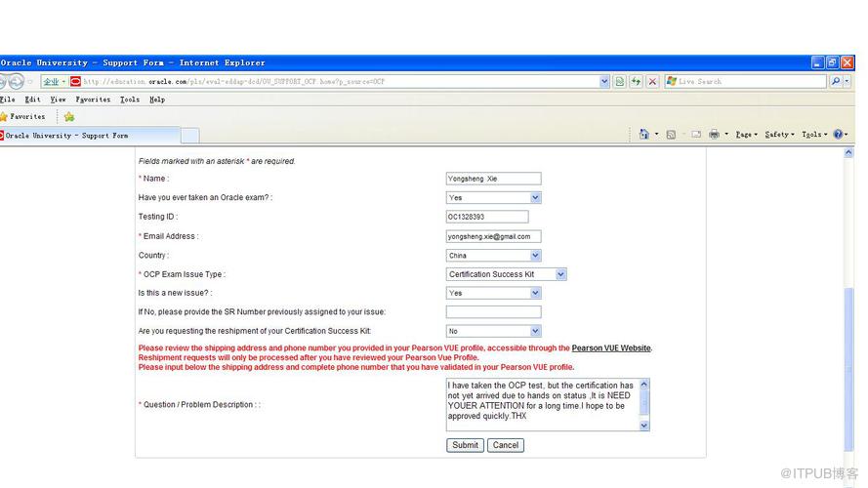The height and width of the screenshot is (488, 868).
Task: Open the Tools menu in menu bar
Action: 130,100
